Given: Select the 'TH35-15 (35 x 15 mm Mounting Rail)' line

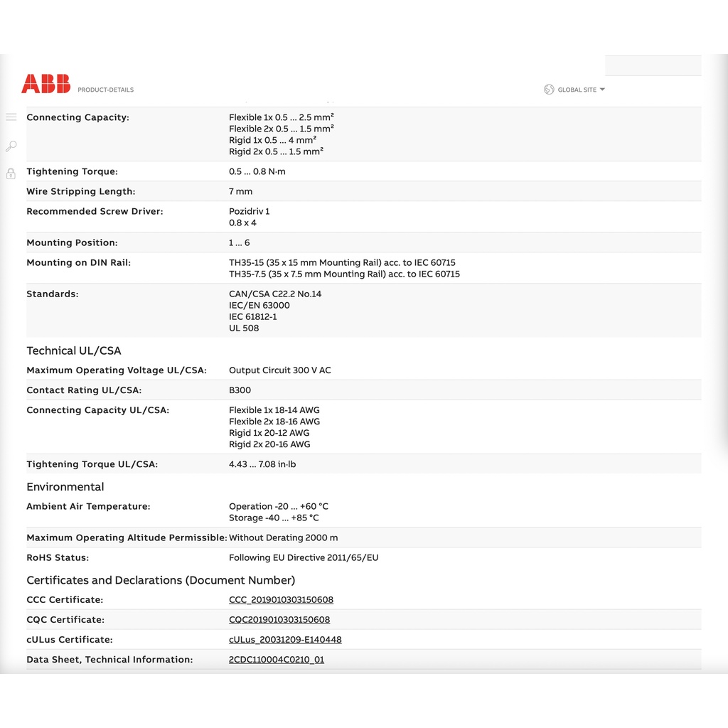Looking at the screenshot, I should 342,262.
